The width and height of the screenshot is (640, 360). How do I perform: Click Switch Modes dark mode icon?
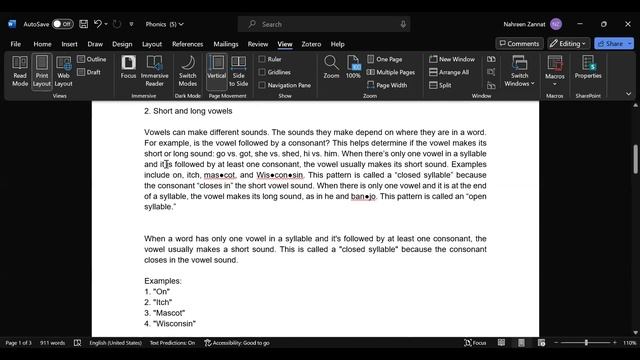click(x=188, y=71)
